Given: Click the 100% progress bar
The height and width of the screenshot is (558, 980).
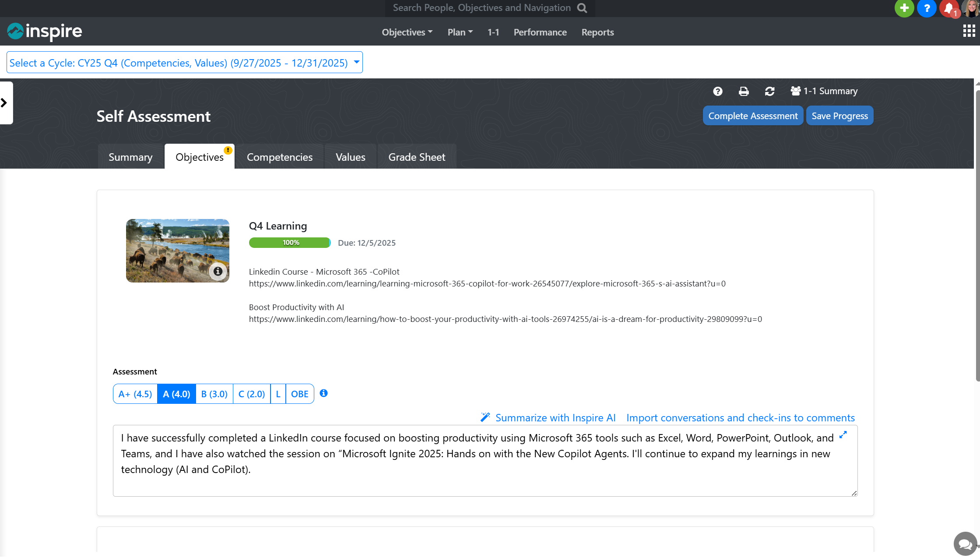Looking at the screenshot, I should (289, 243).
